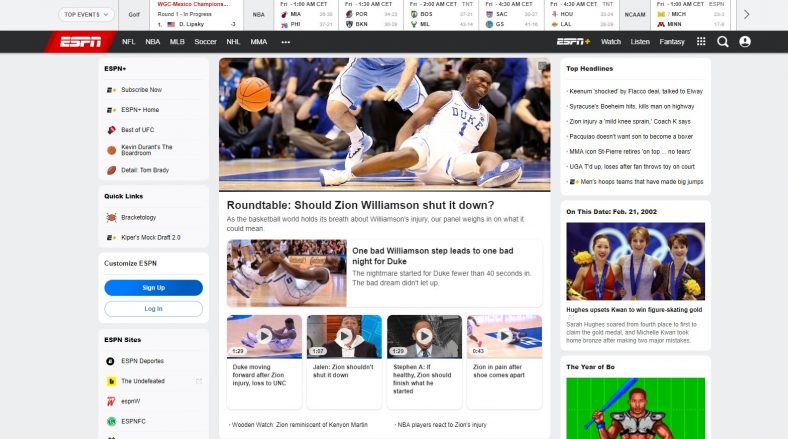Open the MIA vs PHI scoreboard game
The image size is (788, 439).
pyautogui.click(x=307, y=15)
